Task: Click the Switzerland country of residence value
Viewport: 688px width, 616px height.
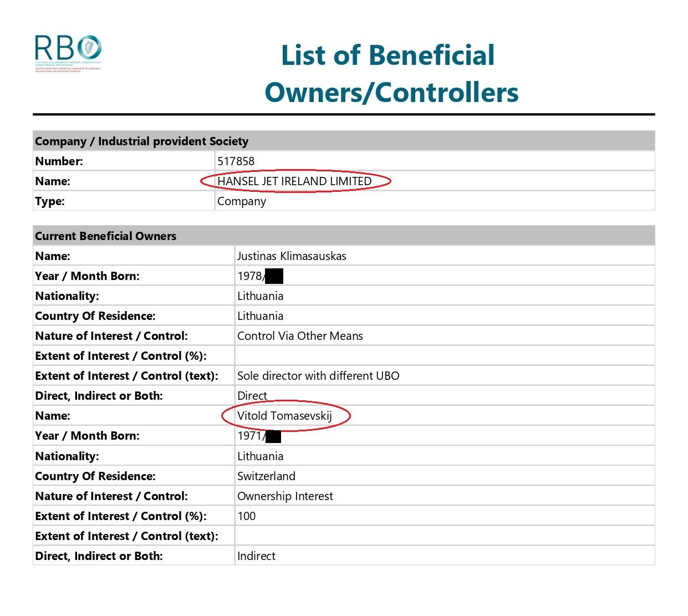Action: (266, 476)
